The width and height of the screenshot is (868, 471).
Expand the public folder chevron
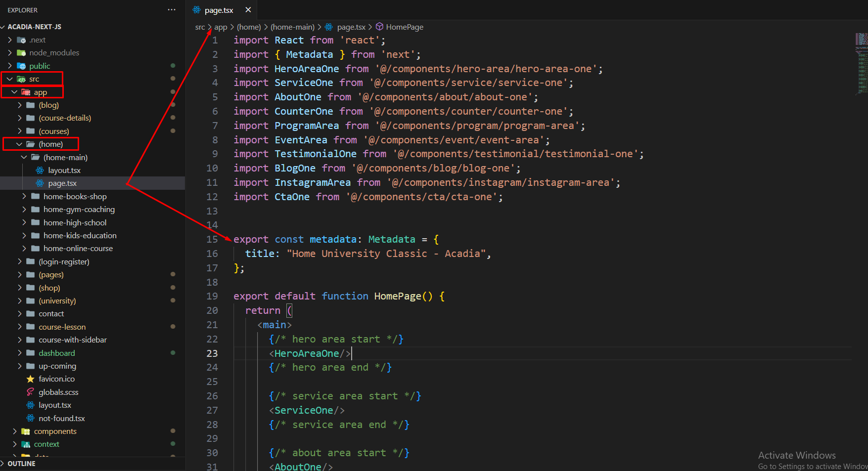10,66
